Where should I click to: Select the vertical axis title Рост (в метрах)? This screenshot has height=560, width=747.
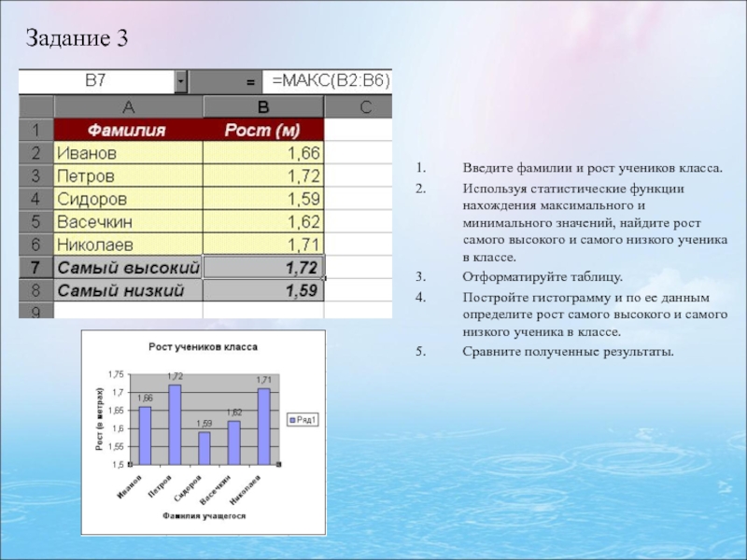100,420
